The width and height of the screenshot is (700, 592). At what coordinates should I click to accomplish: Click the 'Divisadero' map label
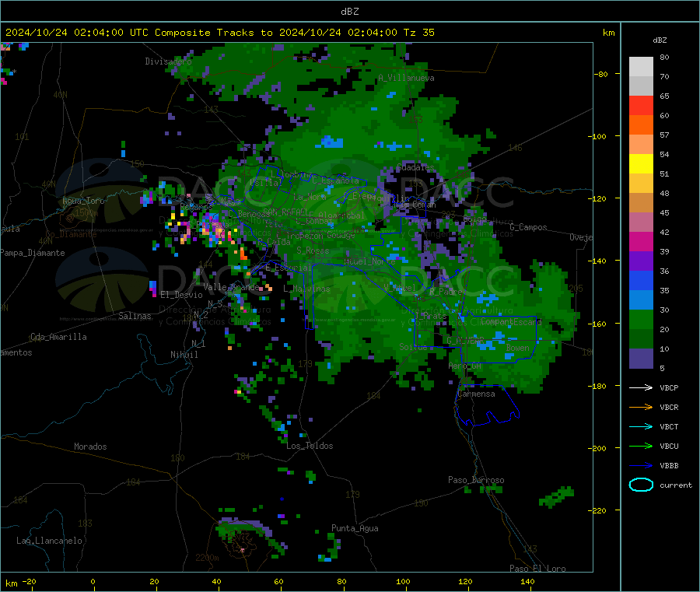168,61
